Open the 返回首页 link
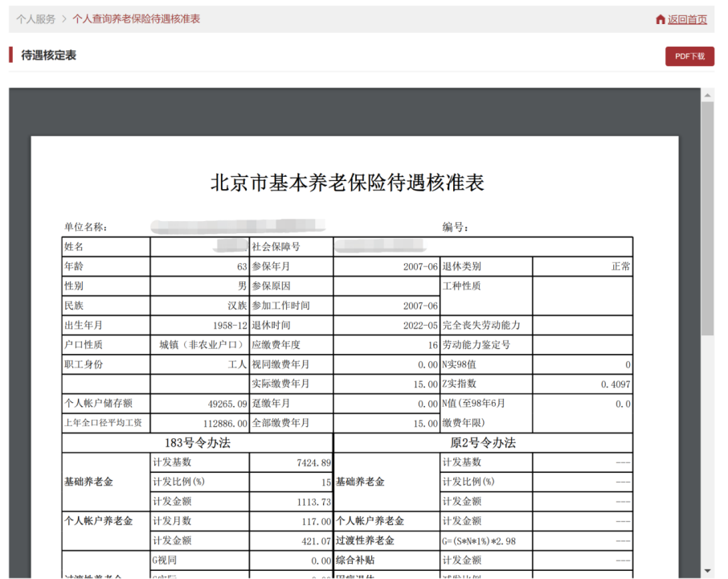The width and height of the screenshot is (728, 579). coord(687,19)
